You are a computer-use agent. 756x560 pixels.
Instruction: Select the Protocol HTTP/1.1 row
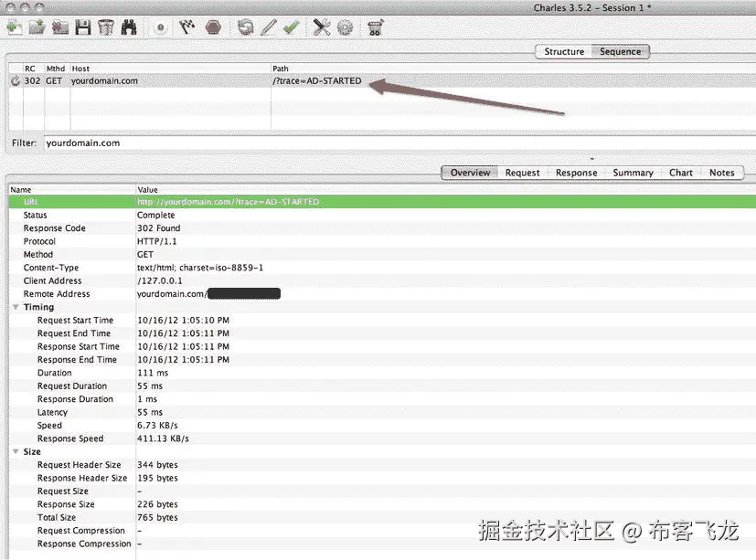tap(382, 241)
